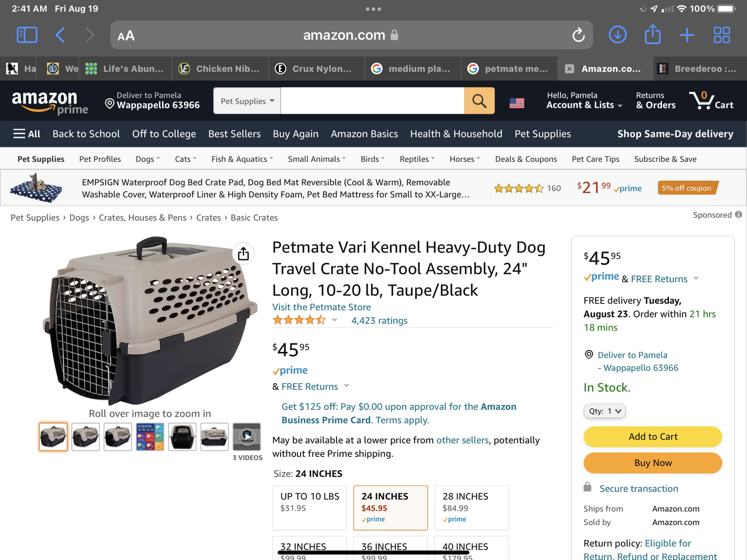Expand the Dogs category menu

pos(148,159)
